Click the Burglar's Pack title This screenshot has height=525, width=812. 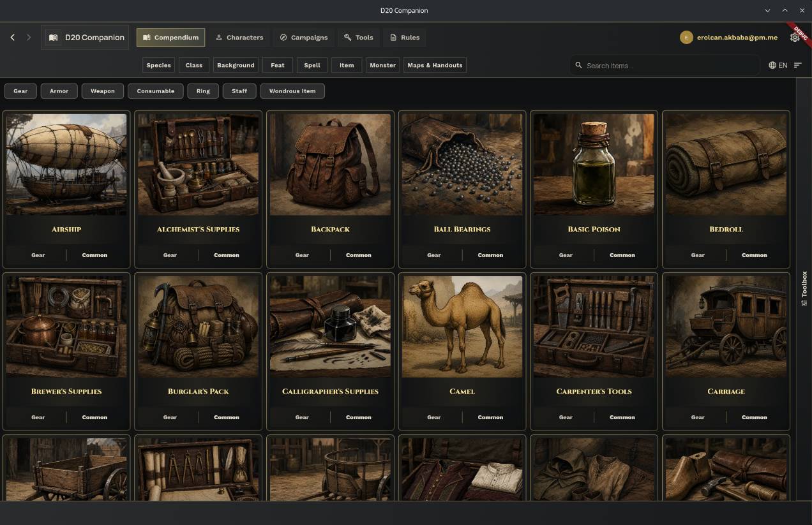199,392
